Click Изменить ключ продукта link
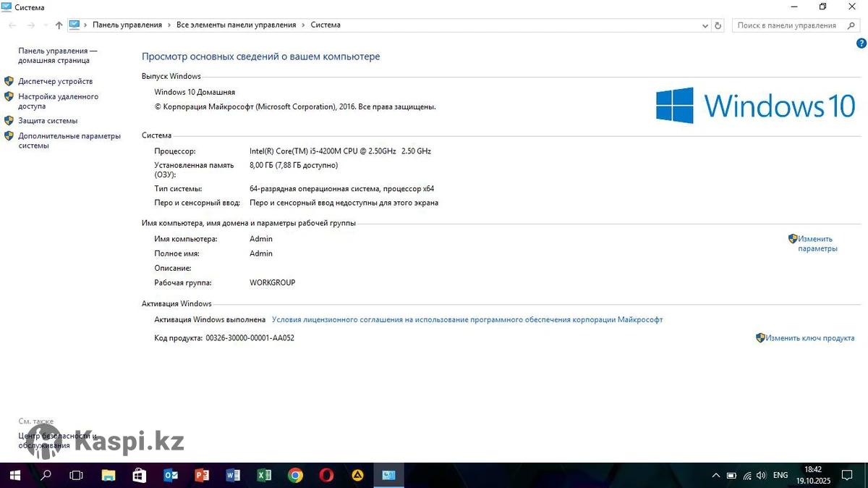Viewport: 868px width, 488px height. coord(809,338)
